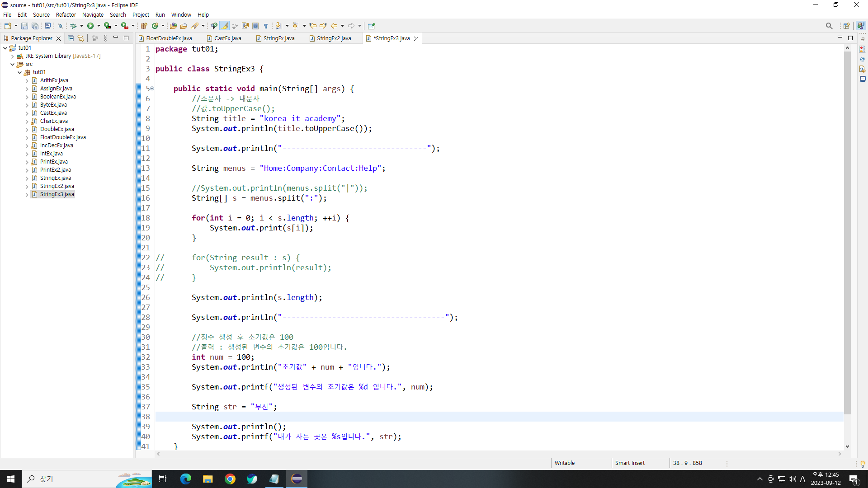This screenshot has width=868, height=488.
Task: Open BooleanEx.java in the Package Explorer
Action: tap(58, 97)
